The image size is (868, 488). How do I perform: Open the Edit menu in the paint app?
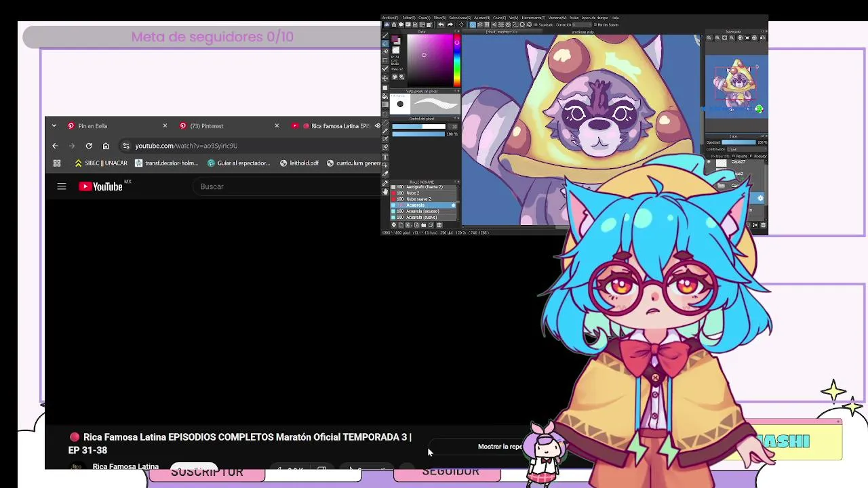click(x=408, y=18)
